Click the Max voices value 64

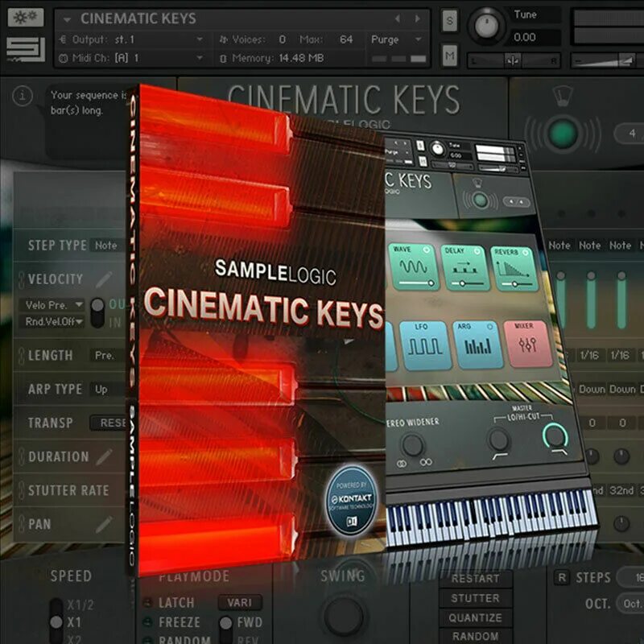(346, 39)
